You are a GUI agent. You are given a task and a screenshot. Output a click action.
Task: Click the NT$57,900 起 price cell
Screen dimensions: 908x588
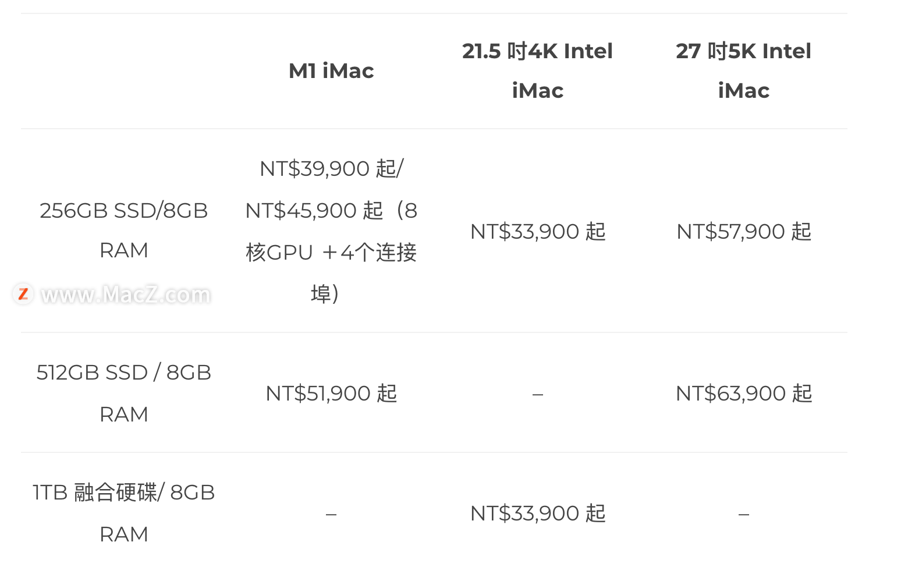(744, 232)
